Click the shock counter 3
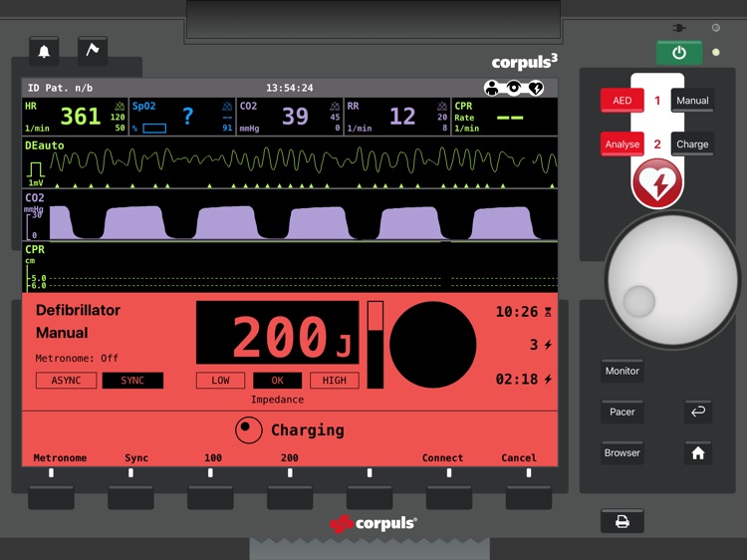The image size is (747, 560). (541, 345)
